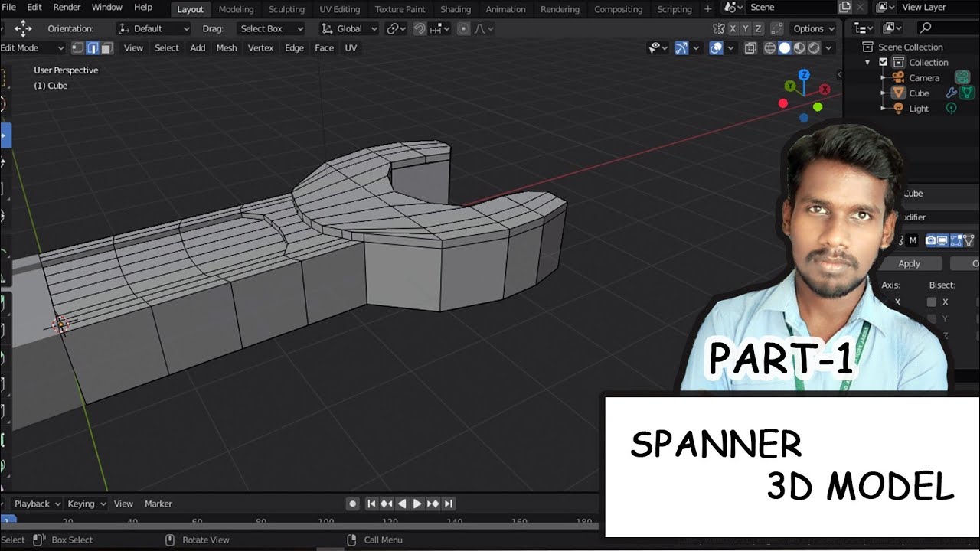Switch to wireframe viewport shading
Image resolution: width=980 pixels, height=551 pixels.
tap(770, 47)
